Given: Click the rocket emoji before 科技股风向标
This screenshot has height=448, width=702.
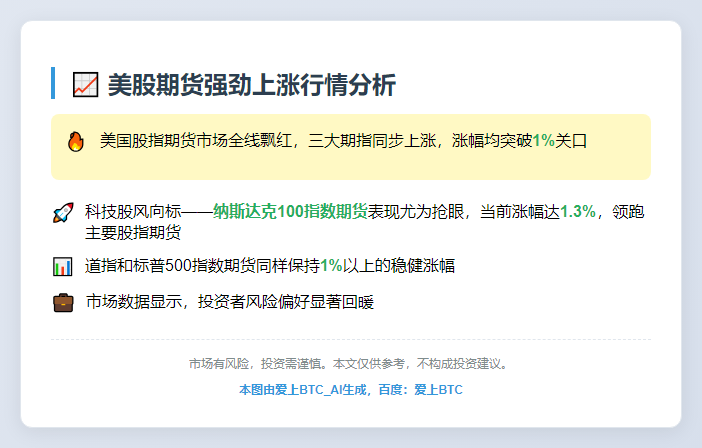Looking at the screenshot, I should tap(63, 213).
